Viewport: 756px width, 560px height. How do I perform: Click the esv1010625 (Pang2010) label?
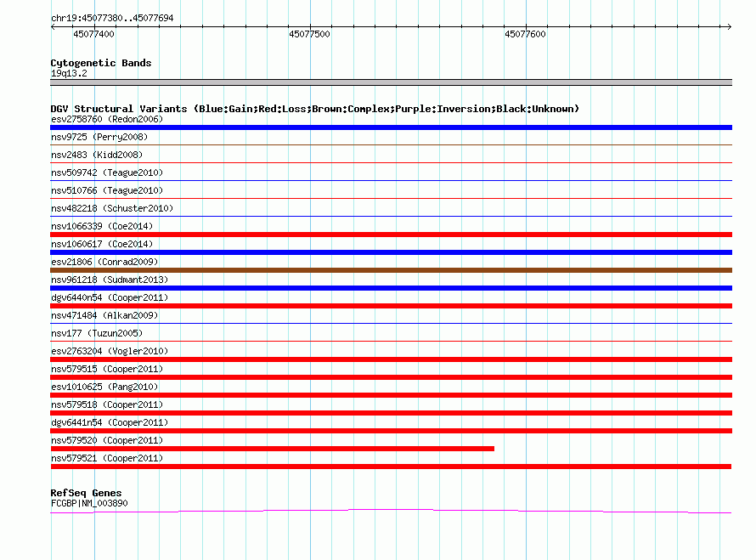click(104, 387)
